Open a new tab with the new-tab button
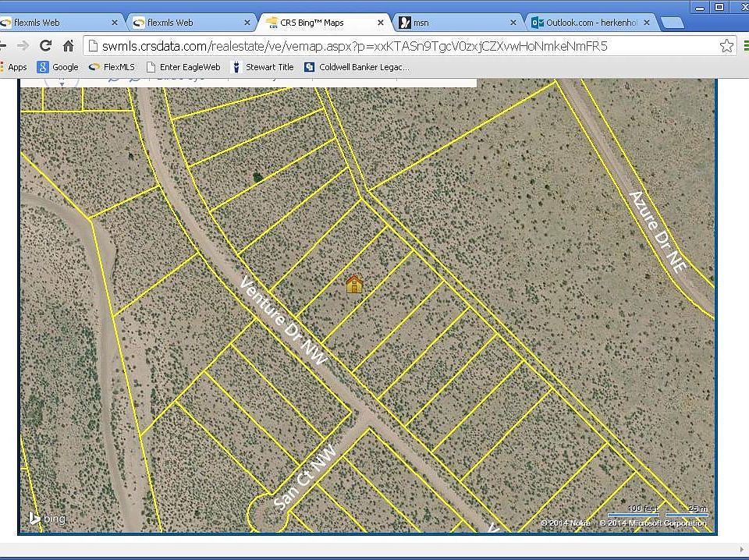The image size is (749, 560). (x=672, y=23)
